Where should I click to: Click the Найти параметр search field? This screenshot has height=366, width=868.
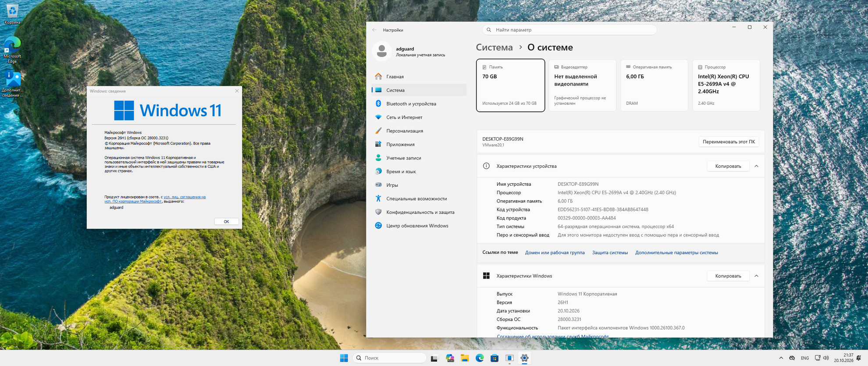coord(569,30)
